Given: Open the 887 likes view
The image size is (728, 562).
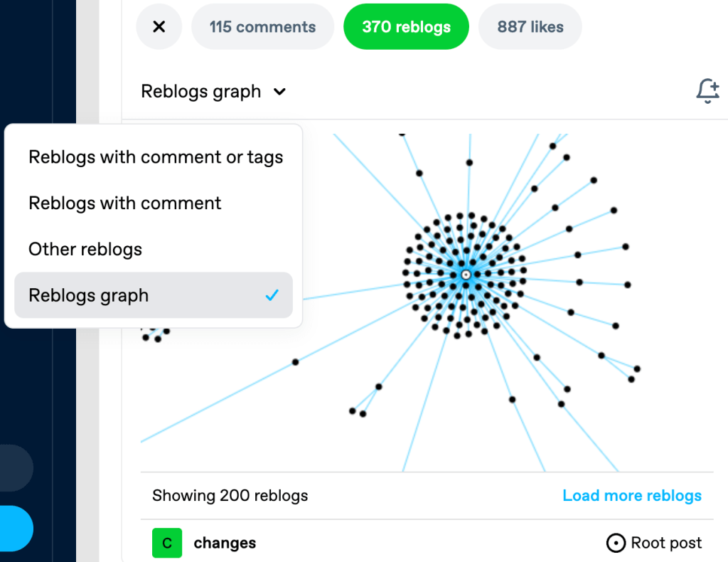Looking at the screenshot, I should pyautogui.click(x=530, y=26).
